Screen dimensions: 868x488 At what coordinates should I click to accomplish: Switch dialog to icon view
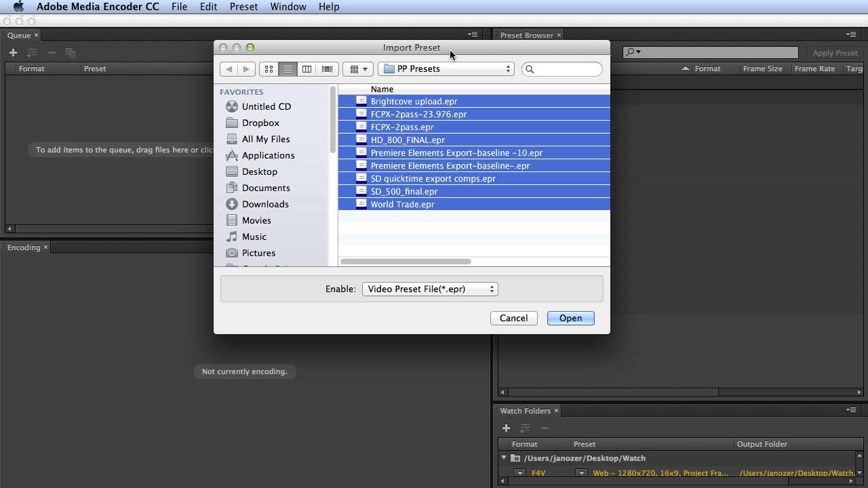pos(269,69)
